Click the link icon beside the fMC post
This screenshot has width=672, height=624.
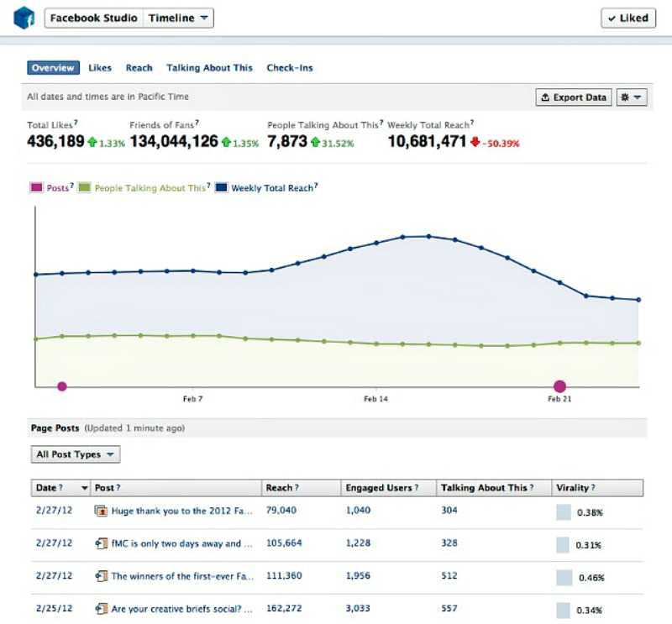pos(102,543)
